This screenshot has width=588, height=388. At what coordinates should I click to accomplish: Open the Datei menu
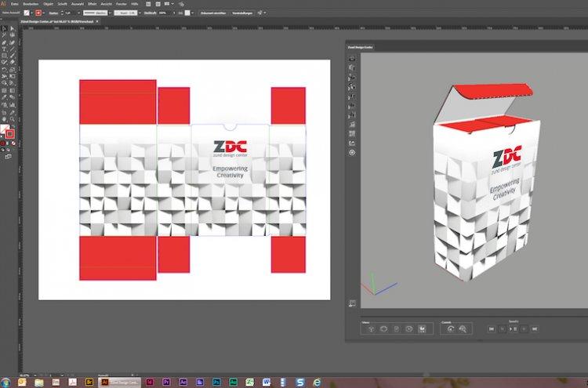coord(15,4)
